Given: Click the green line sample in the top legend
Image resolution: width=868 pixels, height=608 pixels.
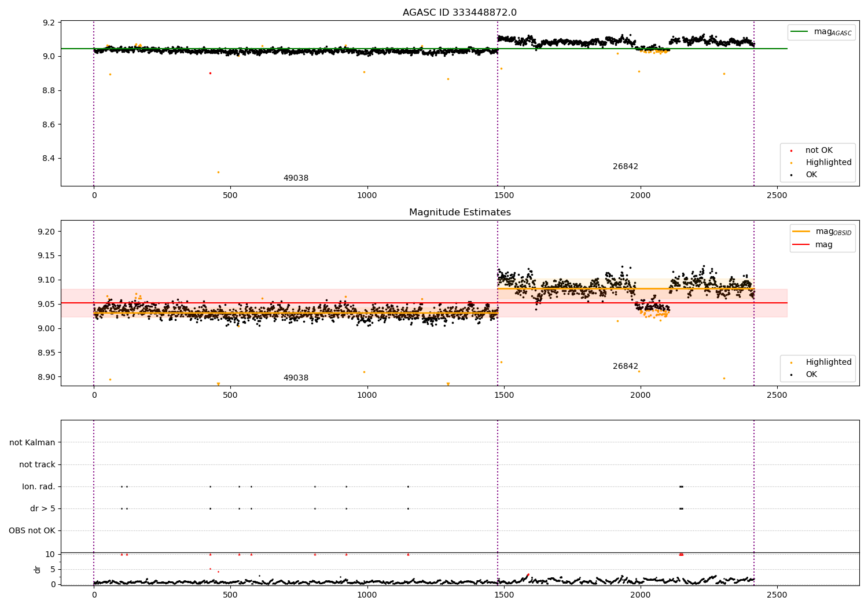Looking at the screenshot, I should pos(799,32).
